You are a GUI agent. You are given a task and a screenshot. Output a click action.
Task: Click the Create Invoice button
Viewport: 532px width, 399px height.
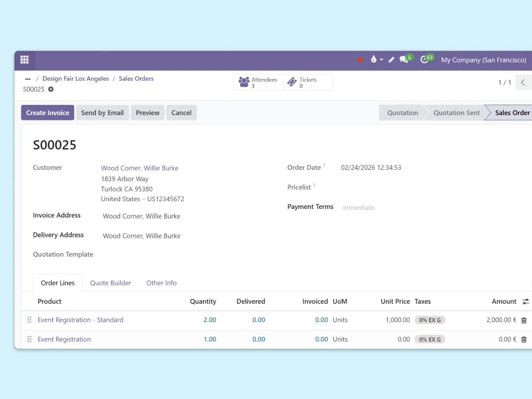pyautogui.click(x=47, y=113)
